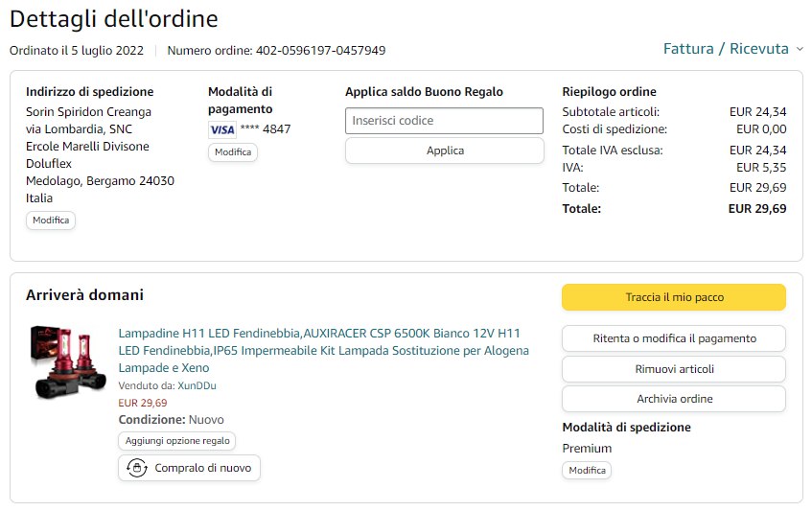
Task: Click the Dettagli dell'ordine heading
Action: click(x=113, y=19)
